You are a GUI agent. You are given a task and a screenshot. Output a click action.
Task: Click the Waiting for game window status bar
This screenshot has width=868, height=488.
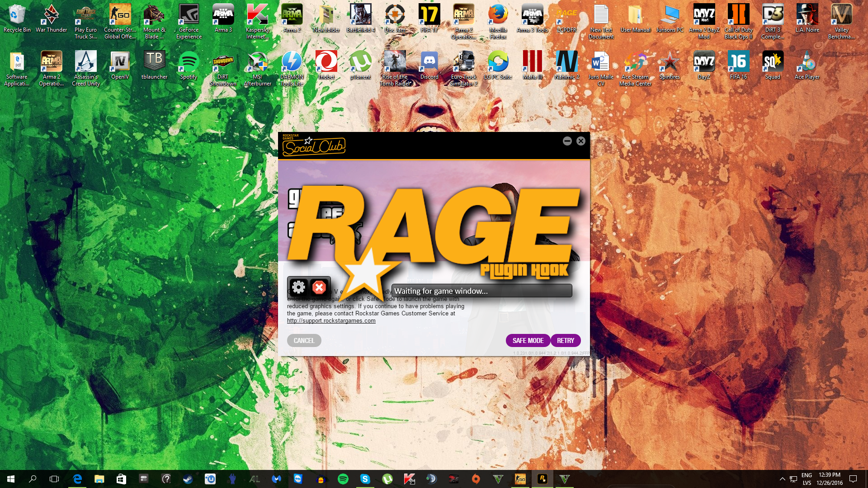481,291
